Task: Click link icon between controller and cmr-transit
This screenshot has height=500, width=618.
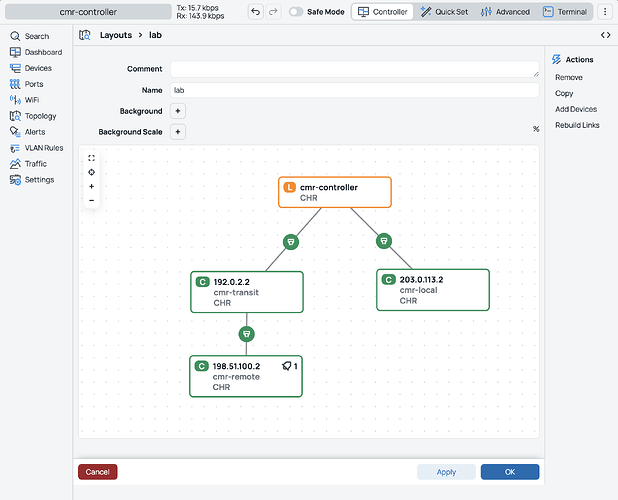Action: (291, 242)
